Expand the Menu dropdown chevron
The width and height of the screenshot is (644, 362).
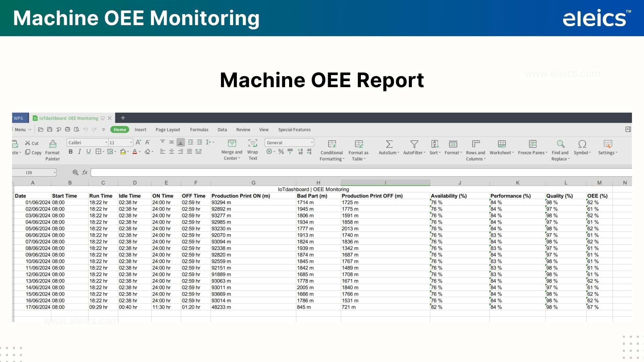tap(30, 130)
